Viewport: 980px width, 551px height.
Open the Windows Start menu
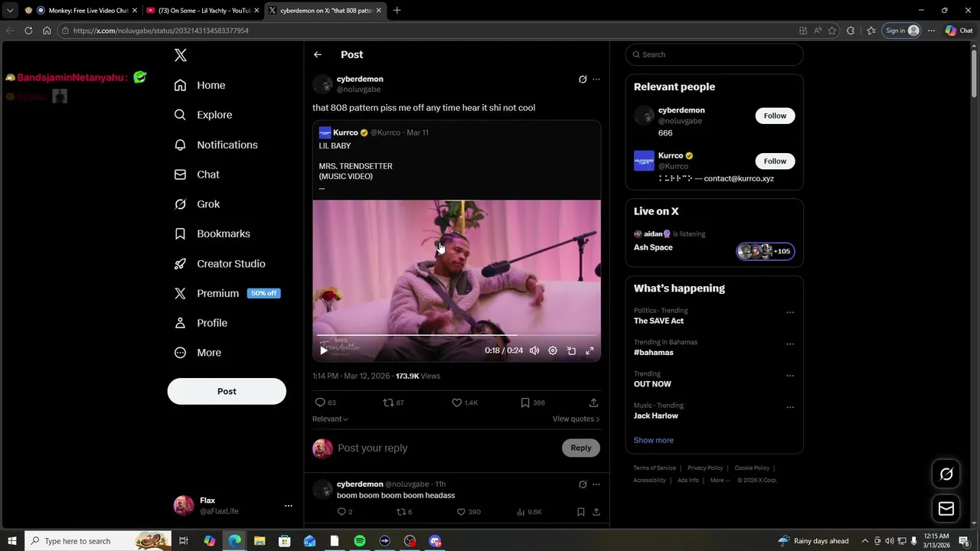tap(11, 541)
